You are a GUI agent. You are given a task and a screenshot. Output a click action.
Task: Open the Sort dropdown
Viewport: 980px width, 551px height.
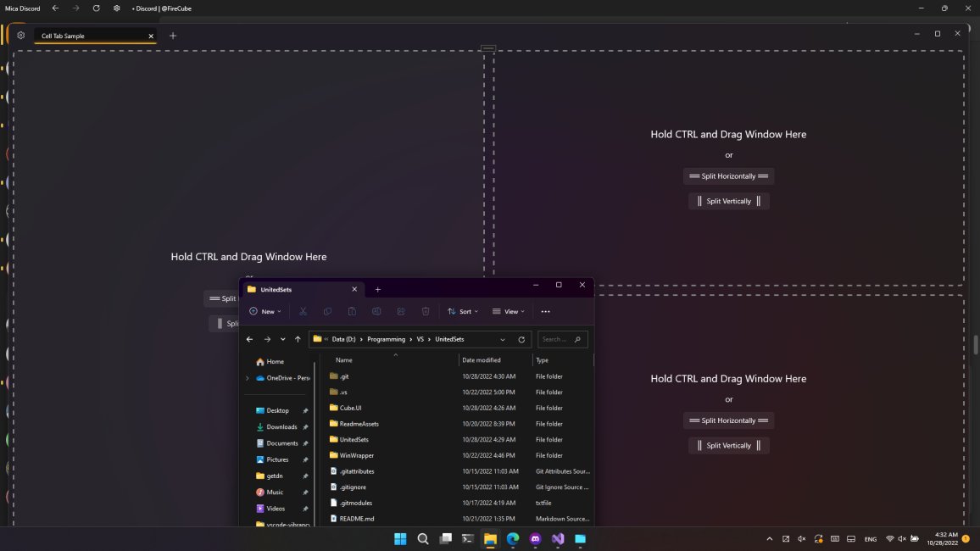tap(465, 311)
